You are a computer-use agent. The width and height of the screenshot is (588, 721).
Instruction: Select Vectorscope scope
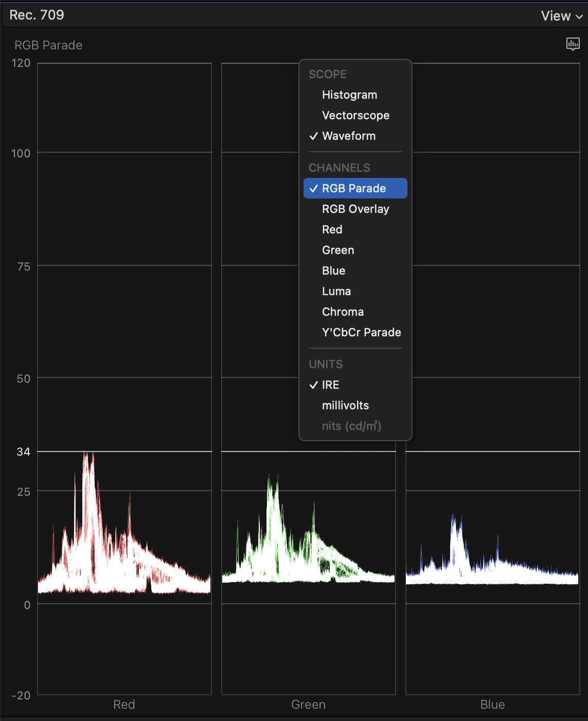click(x=355, y=115)
